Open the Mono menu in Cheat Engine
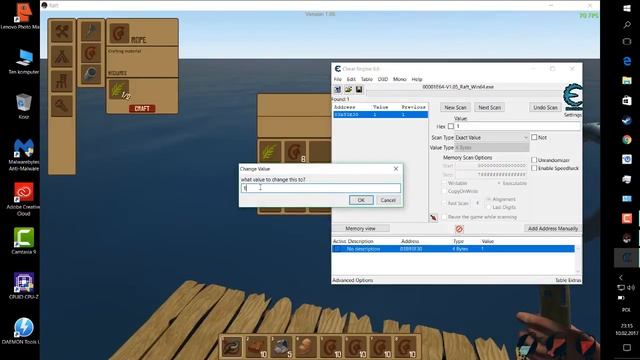Screen dimensions: 640x360 pos(400,79)
